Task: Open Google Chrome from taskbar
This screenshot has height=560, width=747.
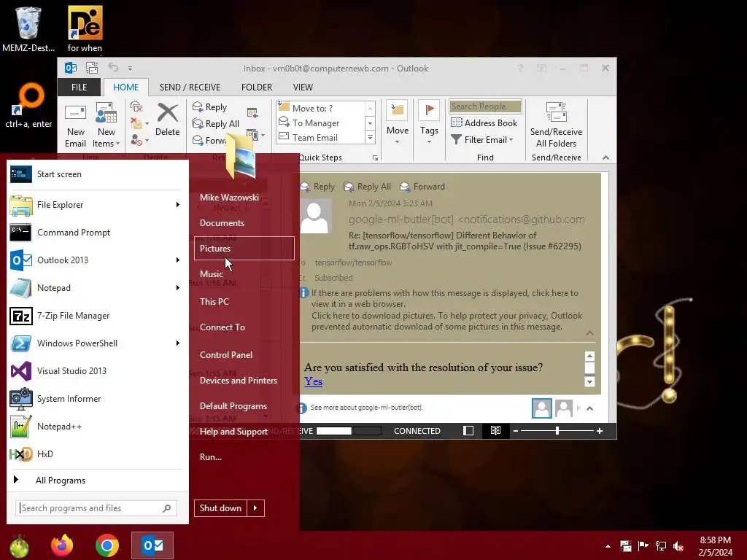Action: (107, 545)
